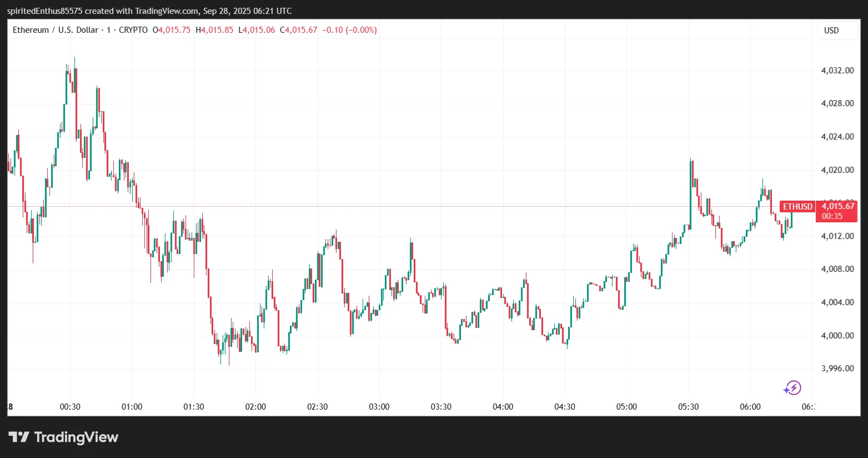Click the 4,000.00 price scale label

pyautogui.click(x=837, y=336)
